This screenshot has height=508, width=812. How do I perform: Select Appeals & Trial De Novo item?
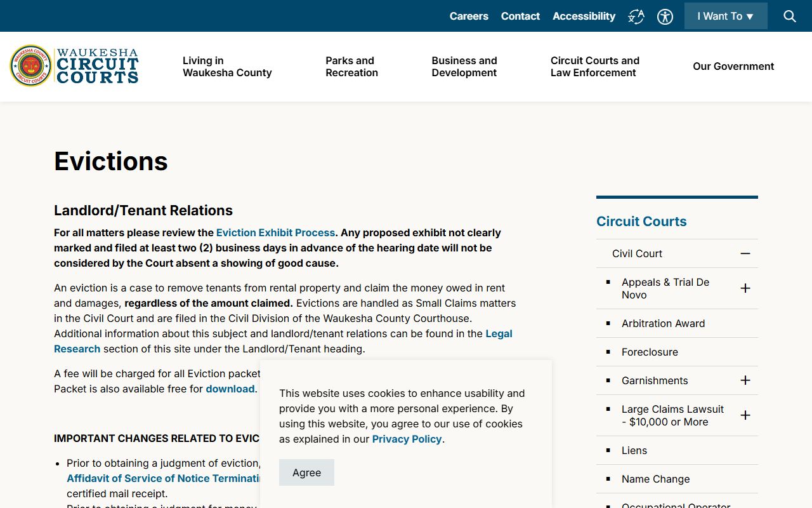point(665,288)
